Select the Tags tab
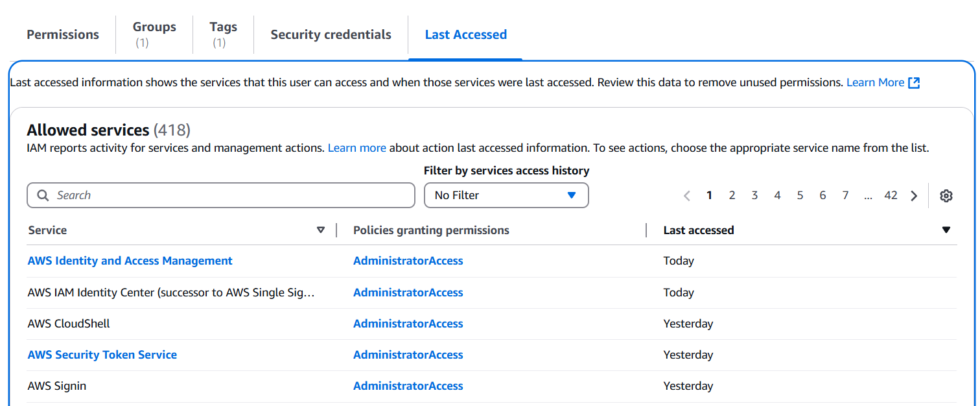 [x=223, y=35]
